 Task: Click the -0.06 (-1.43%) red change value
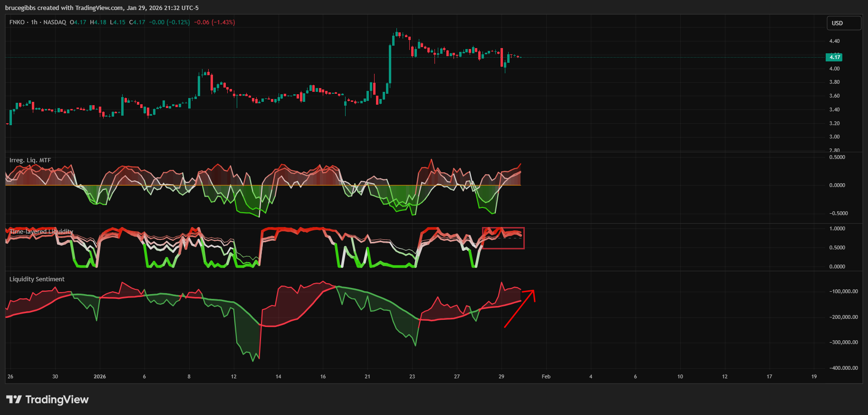pos(214,22)
